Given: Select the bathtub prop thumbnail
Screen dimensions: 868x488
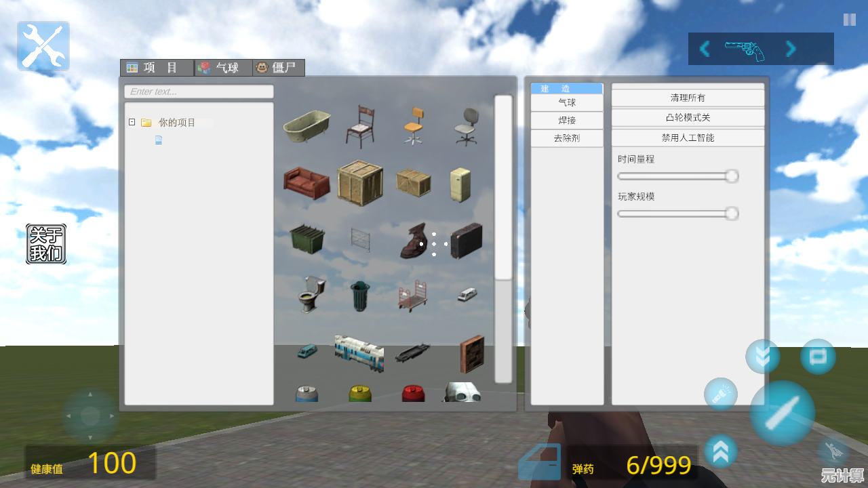Looking at the screenshot, I should coord(307,127).
